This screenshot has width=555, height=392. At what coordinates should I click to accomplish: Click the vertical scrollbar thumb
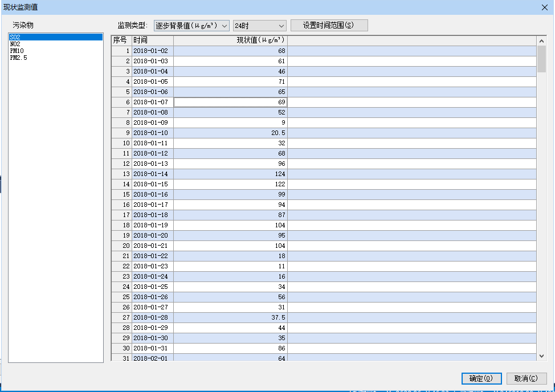541,59
